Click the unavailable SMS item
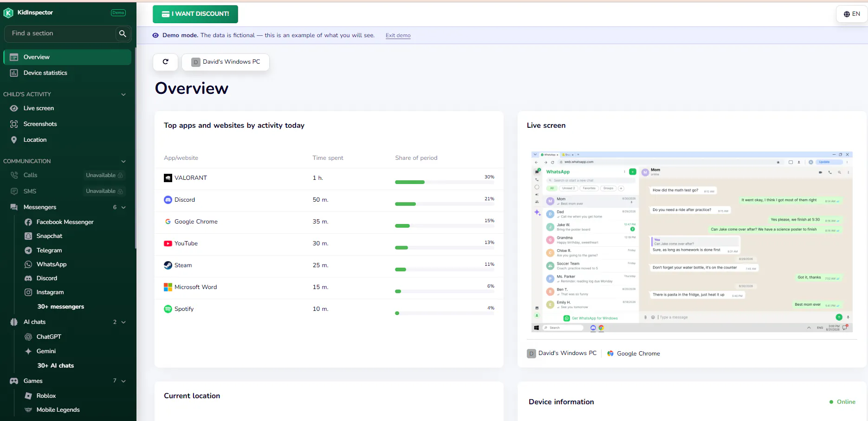The image size is (868, 421). click(67, 191)
